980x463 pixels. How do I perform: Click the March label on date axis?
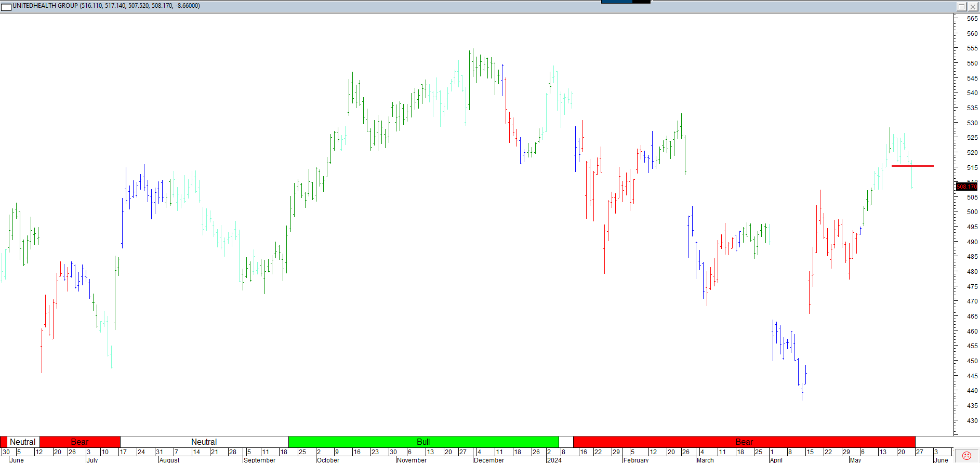click(705, 460)
